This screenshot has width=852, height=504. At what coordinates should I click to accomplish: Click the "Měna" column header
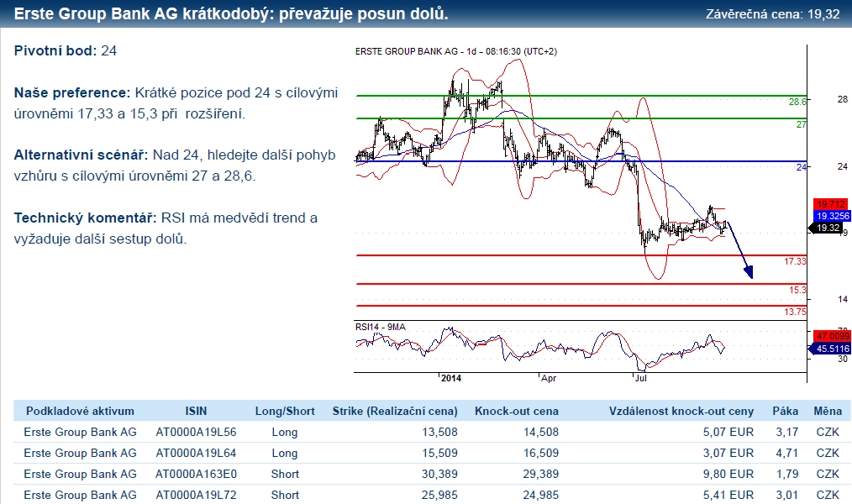[828, 411]
